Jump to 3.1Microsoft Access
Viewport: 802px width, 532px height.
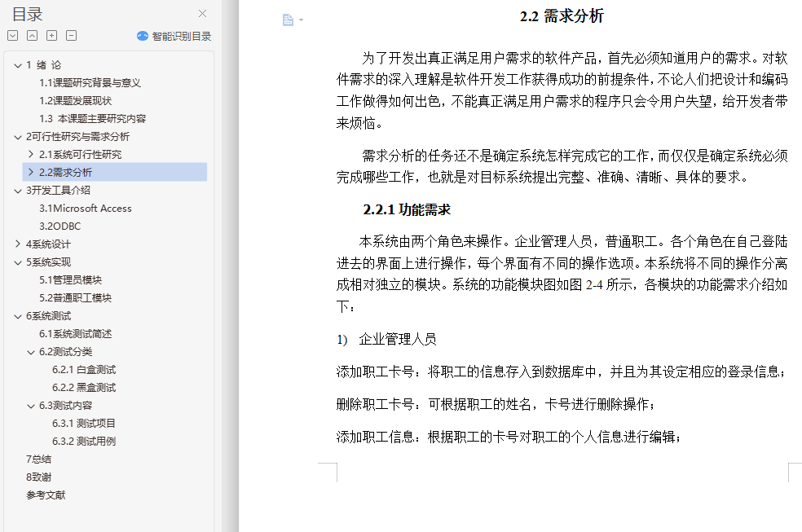(86, 208)
